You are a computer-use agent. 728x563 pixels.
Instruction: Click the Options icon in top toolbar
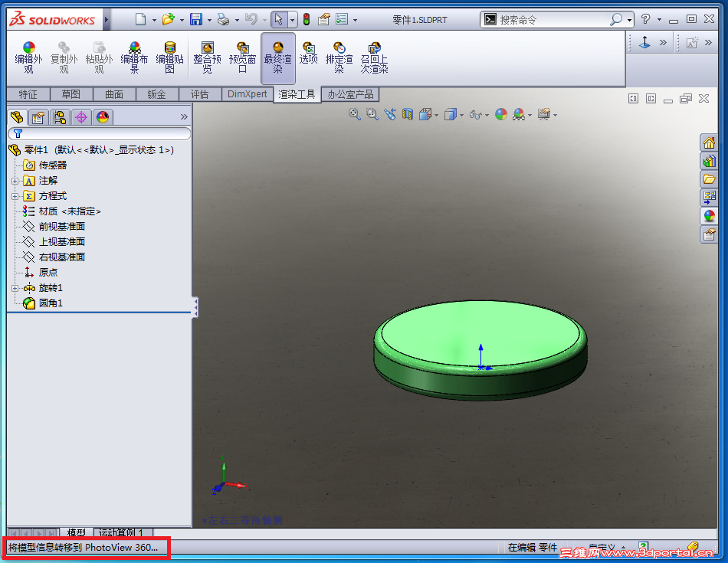click(342, 19)
